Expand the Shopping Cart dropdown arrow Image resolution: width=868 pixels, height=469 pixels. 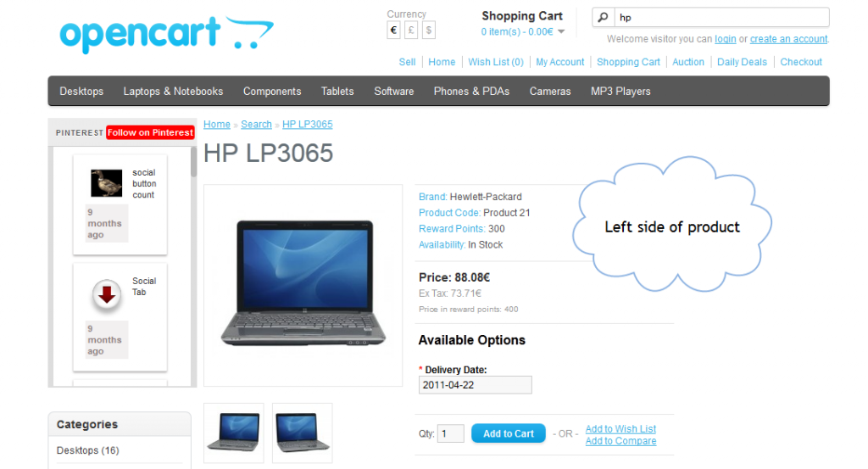(x=561, y=31)
